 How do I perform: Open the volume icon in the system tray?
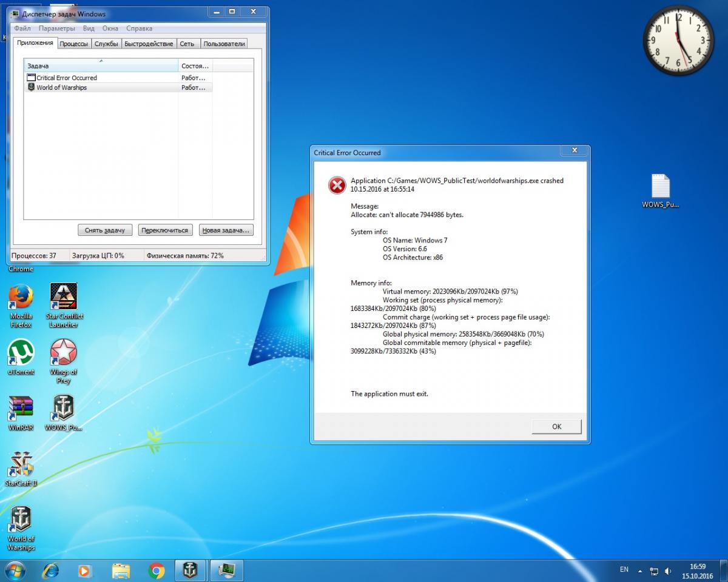(x=668, y=571)
